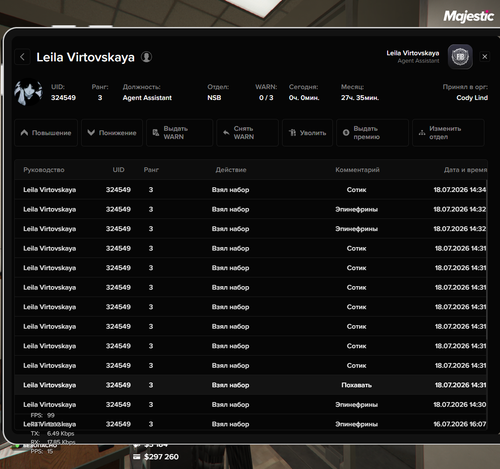Click the month time 27ч. 35мин.

pyautogui.click(x=360, y=98)
